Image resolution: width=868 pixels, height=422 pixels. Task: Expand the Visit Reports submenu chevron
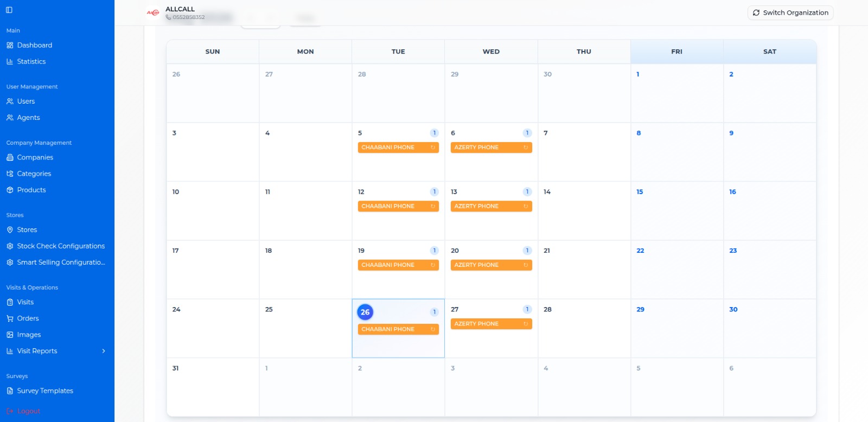point(104,351)
